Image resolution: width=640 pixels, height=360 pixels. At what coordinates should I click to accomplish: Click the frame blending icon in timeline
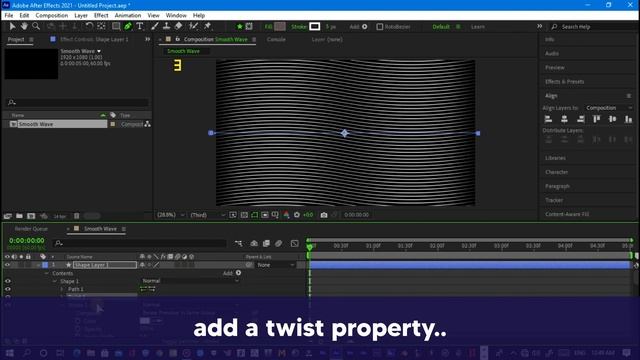266,243
